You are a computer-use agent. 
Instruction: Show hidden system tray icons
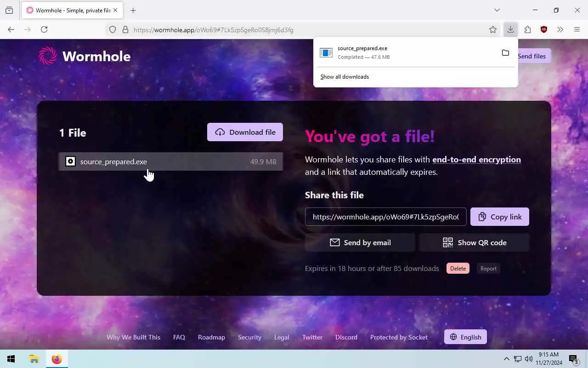506,359
